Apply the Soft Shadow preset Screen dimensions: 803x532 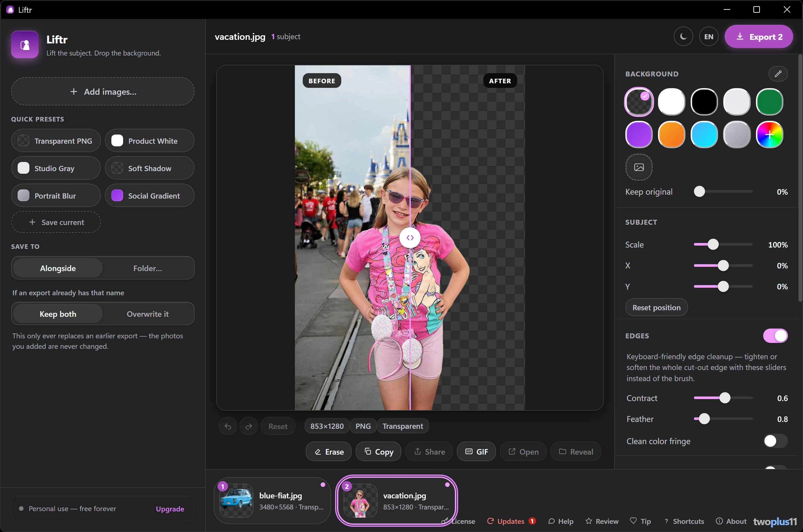point(150,168)
